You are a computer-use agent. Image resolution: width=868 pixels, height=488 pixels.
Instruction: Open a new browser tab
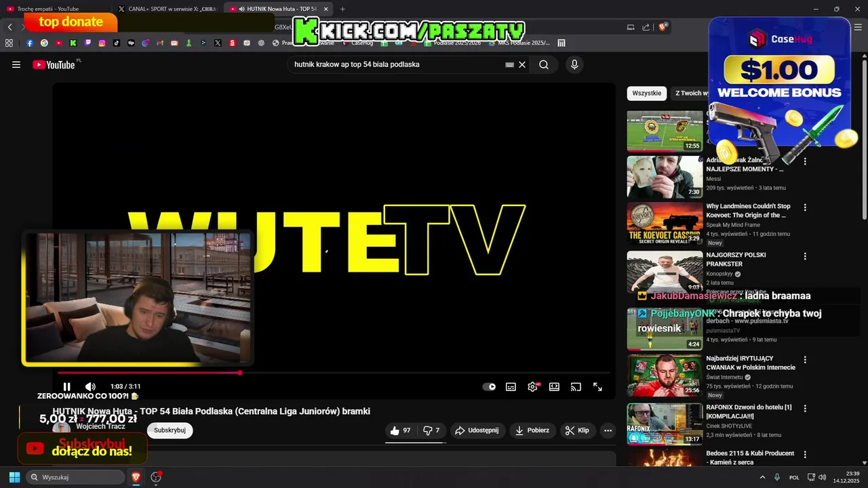tap(342, 9)
